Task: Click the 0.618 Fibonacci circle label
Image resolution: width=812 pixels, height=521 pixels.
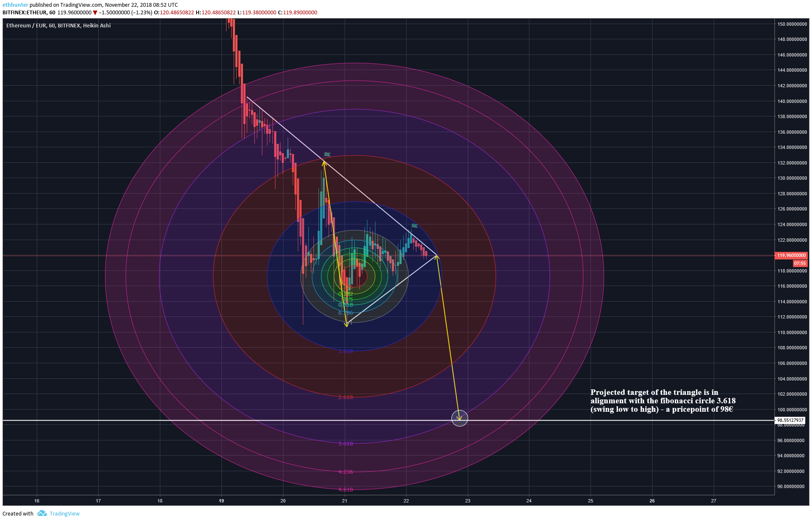Action: 345,305
